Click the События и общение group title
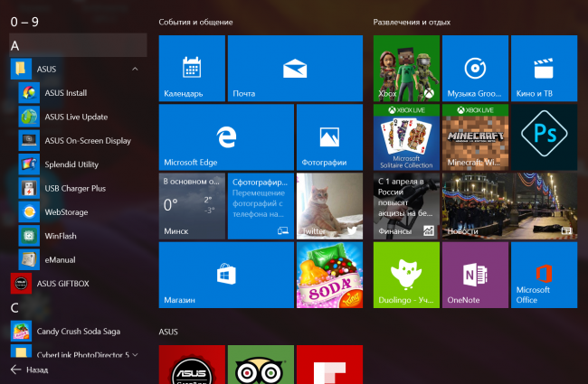This screenshot has height=384, width=588. pyautogui.click(x=195, y=22)
